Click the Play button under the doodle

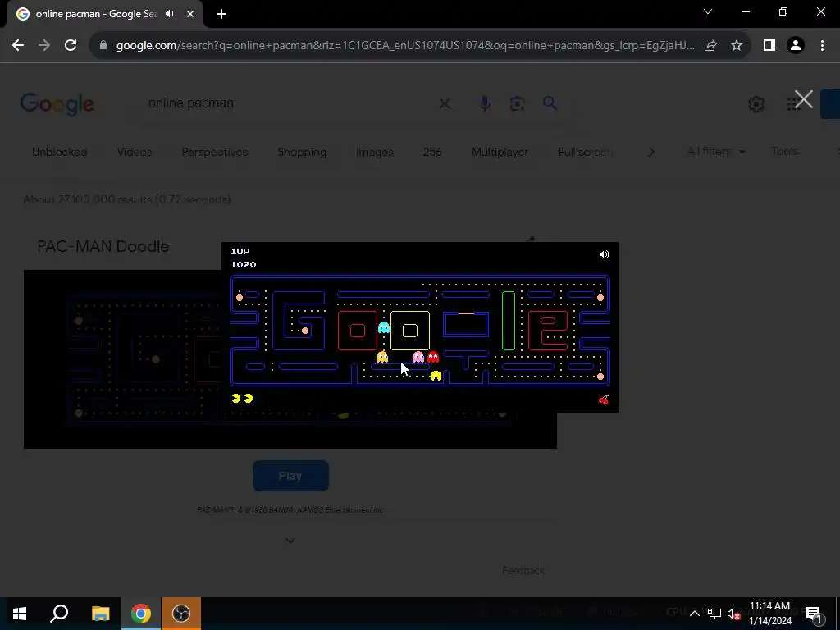290,476
